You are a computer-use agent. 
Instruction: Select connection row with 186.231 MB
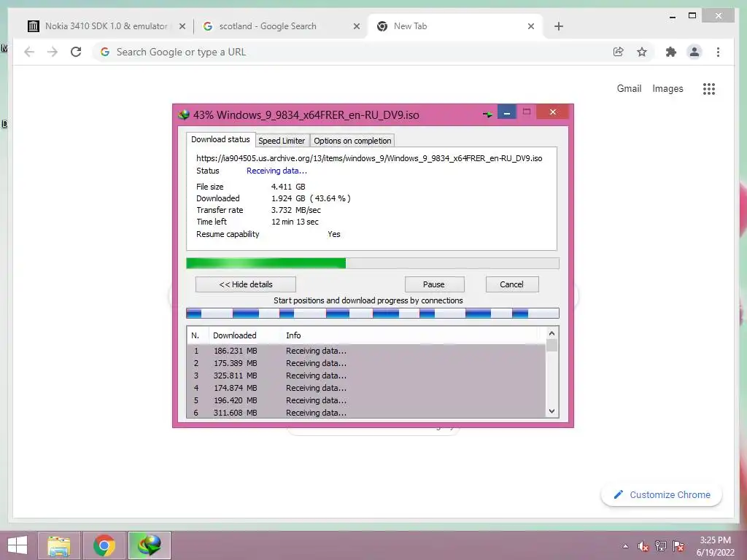coord(366,351)
